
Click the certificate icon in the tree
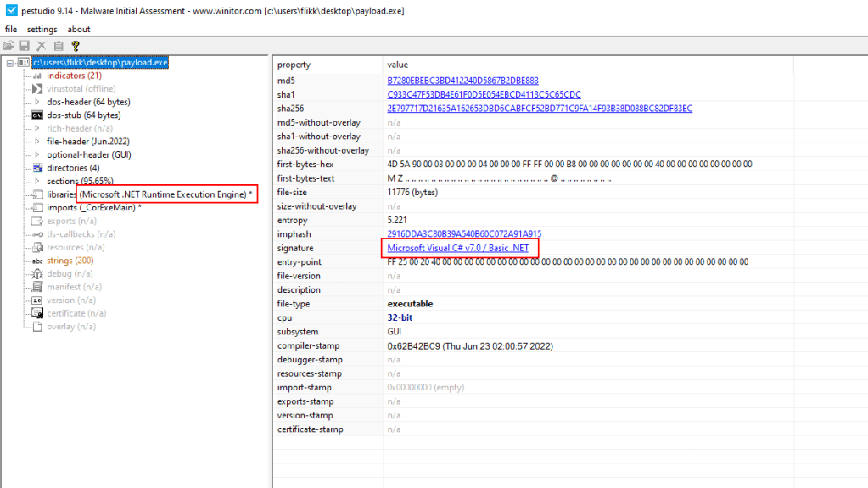pyautogui.click(x=36, y=313)
